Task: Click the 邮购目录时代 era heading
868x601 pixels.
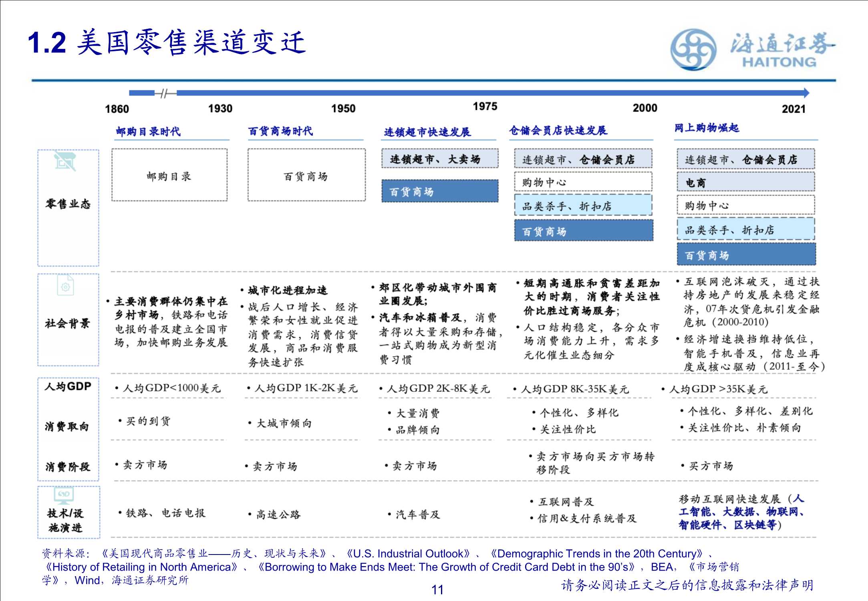Action: click(148, 131)
